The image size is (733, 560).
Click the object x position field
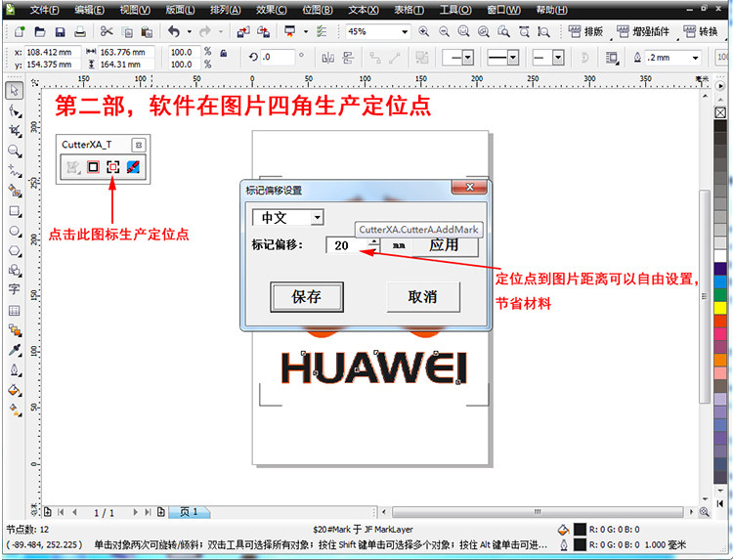tap(52, 52)
